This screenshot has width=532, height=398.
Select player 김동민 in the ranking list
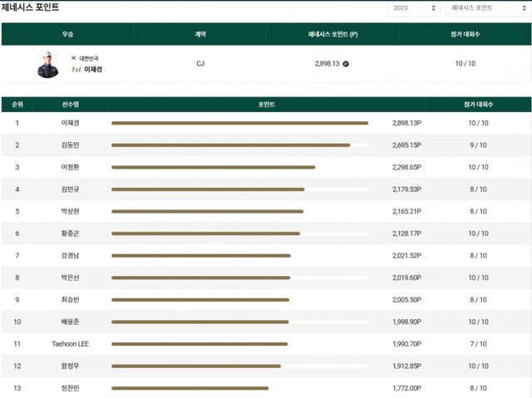(71, 145)
